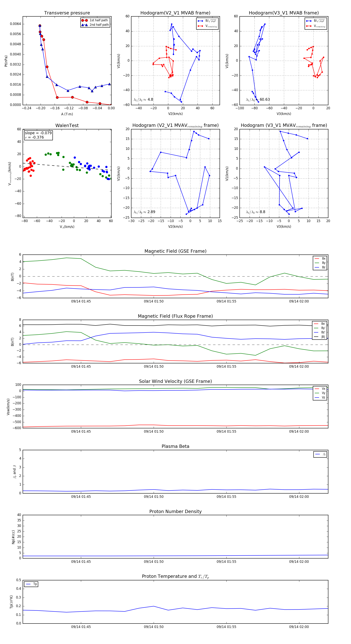Image resolution: width=351 pixels, height=644 pixels.
Task: Click 'Hodogram(V2_V1 MVAB frame)' title
Action: (175, 13)
